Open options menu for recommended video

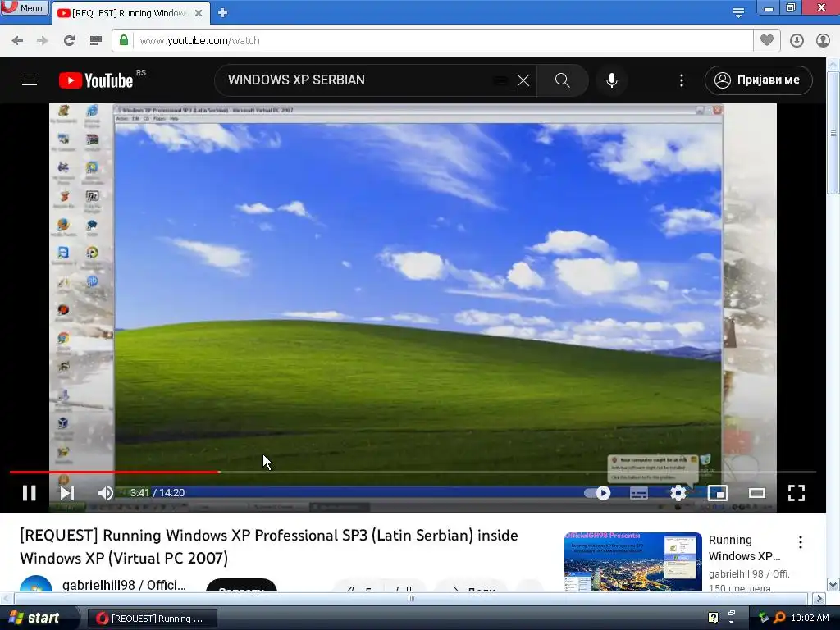pos(801,542)
